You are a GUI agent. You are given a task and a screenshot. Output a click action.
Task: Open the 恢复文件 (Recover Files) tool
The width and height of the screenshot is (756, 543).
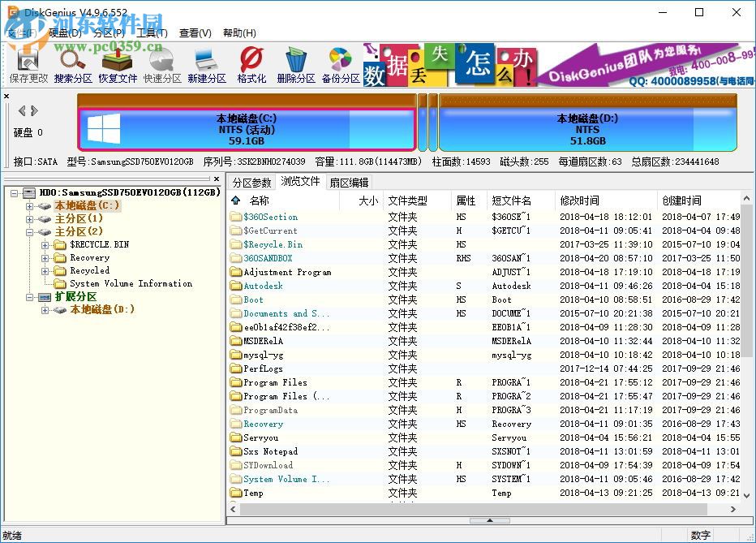pyautogui.click(x=117, y=63)
